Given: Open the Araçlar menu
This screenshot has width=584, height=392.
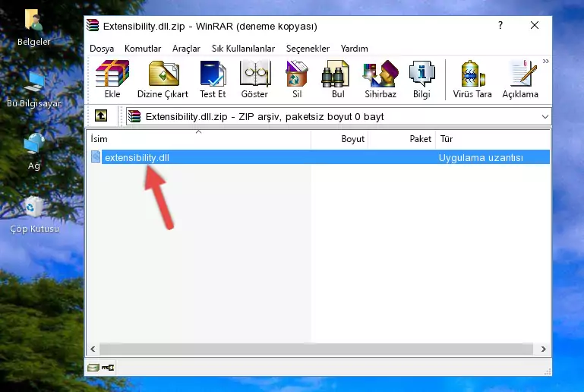Looking at the screenshot, I should [x=186, y=49].
